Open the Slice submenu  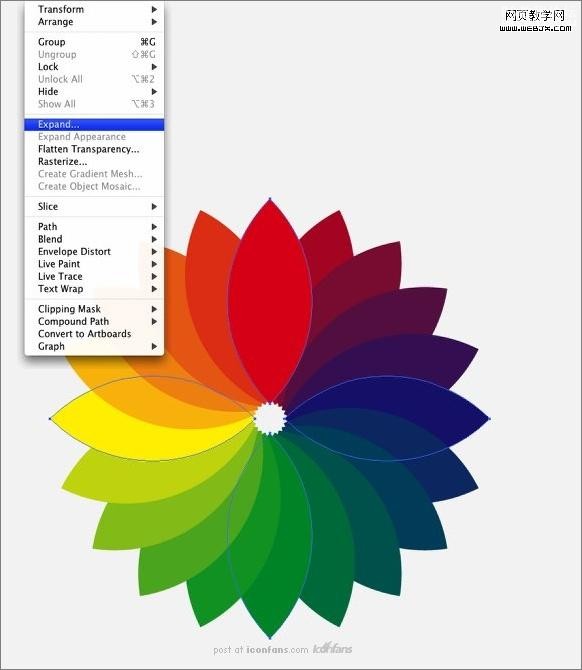point(94,206)
